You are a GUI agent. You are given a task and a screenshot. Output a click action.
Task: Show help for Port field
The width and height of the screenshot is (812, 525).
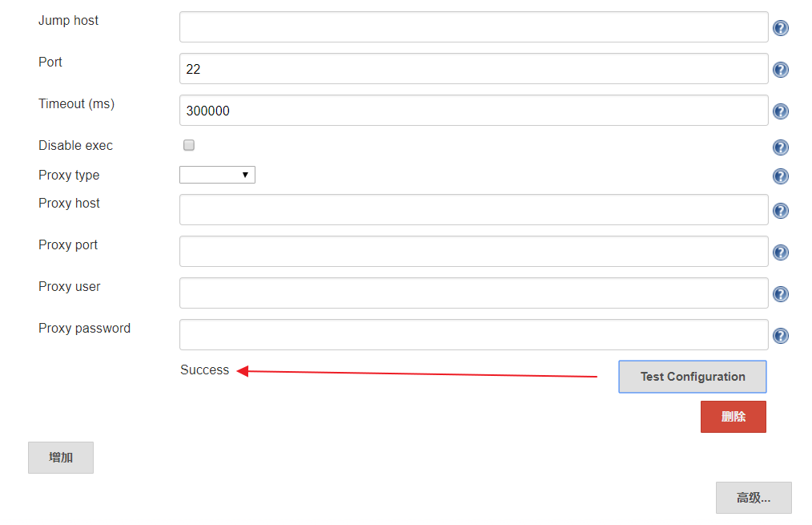point(781,70)
